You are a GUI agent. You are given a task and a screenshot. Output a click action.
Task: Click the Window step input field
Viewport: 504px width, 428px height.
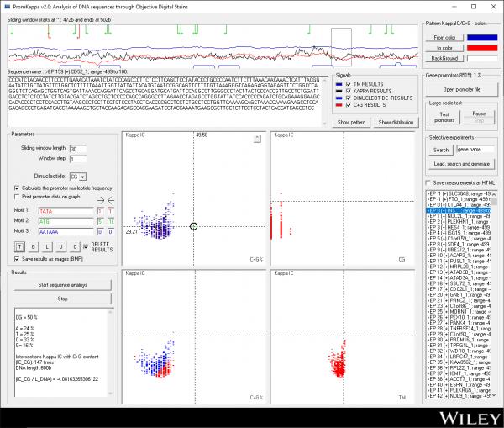(78, 159)
